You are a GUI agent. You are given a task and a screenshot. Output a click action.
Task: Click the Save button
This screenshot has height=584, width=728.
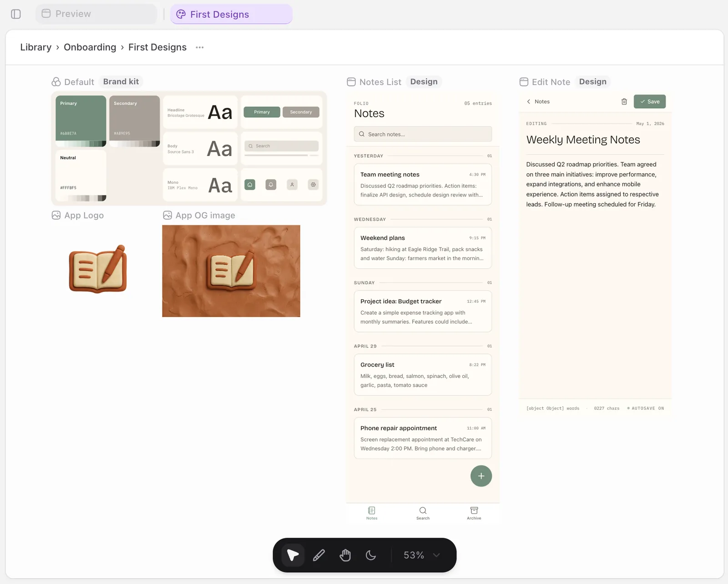tap(650, 101)
